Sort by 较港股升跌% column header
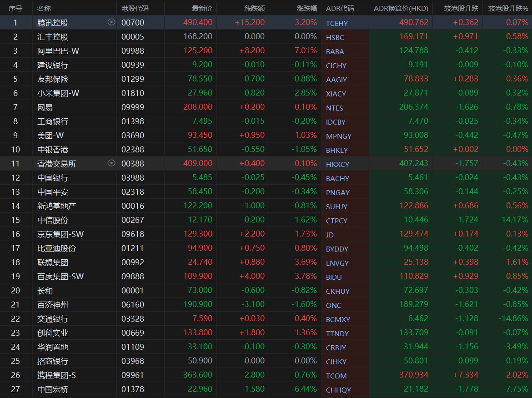532x398 pixels. (x=508, y=9)
